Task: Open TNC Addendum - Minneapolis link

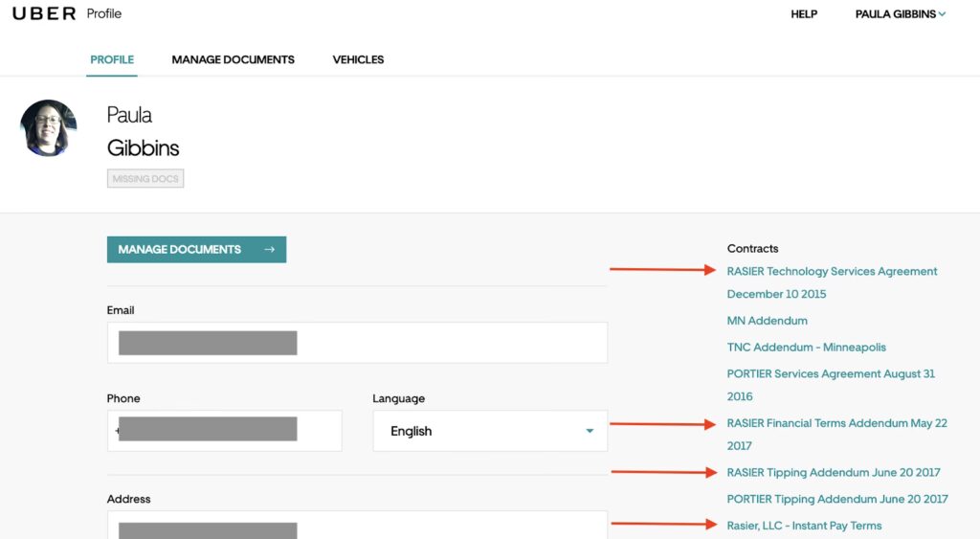Action: point(806,348)
